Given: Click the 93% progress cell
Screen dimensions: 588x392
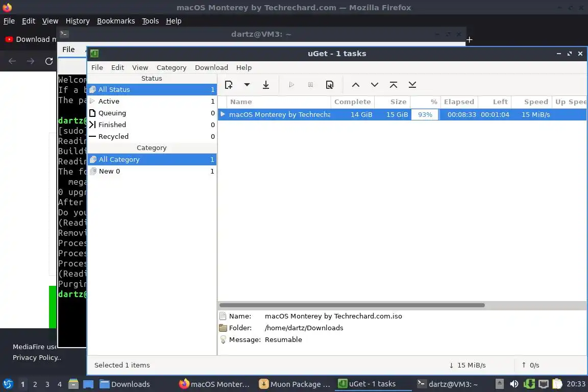Looking at the screenshot, I should pyautogui.click(x=425, y=114).
